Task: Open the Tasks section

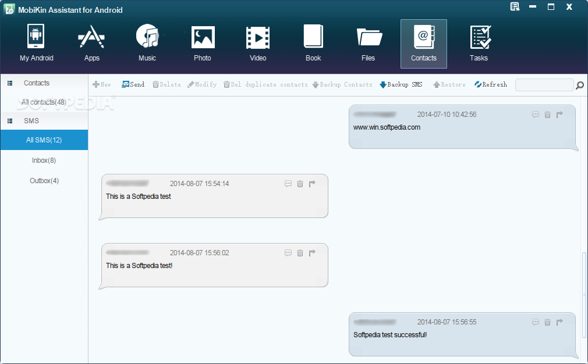Action: tap(479, 43)
